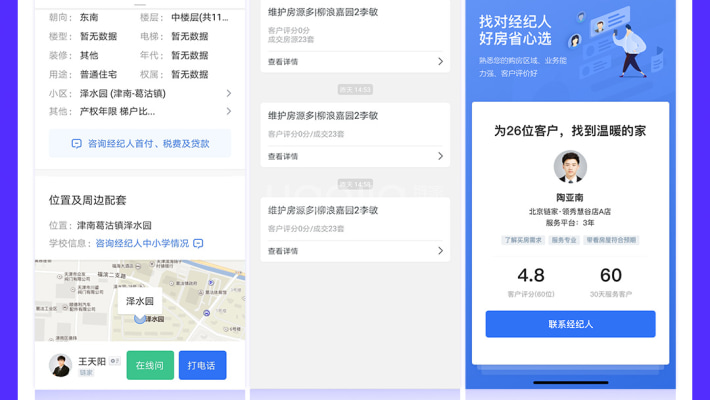Click chevron on third card's 查看详情
Viewport: 710px width, 400px height.
point(441,251)
